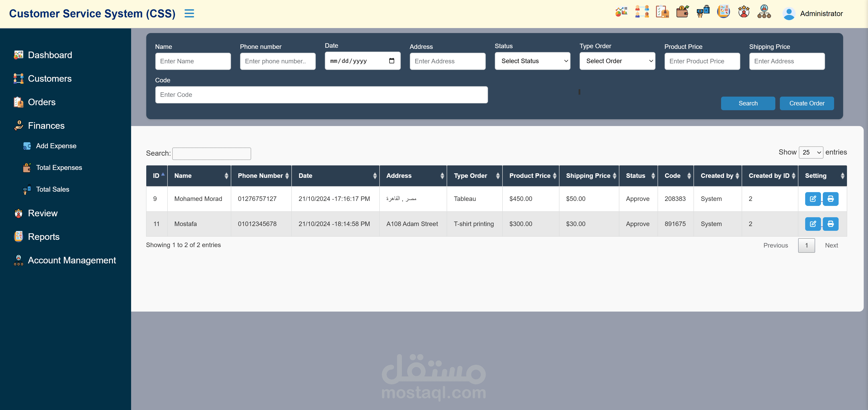Click the Enter Code input field
The image size is (868, 410).
321,94
